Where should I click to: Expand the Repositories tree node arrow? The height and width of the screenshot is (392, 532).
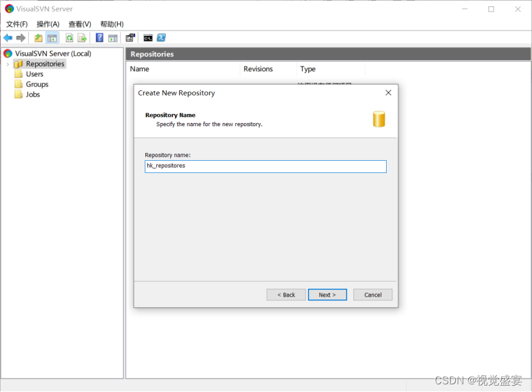tap(8, 64)
